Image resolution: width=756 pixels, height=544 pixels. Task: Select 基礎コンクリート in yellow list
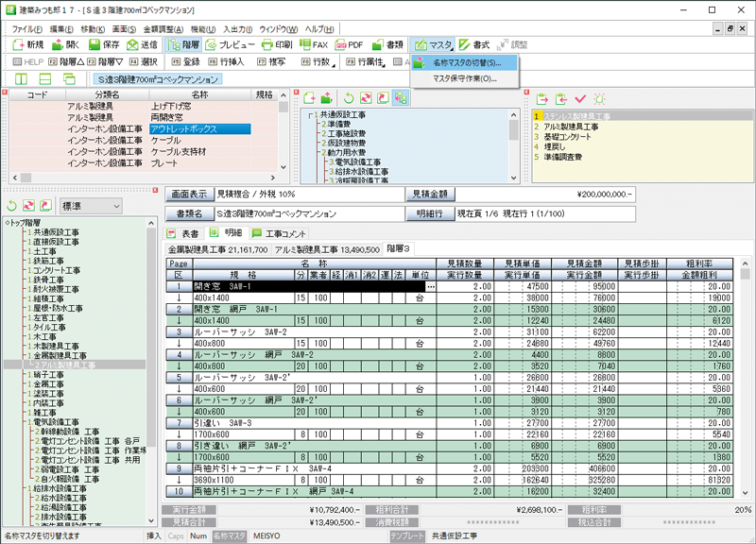click(567, 137)
